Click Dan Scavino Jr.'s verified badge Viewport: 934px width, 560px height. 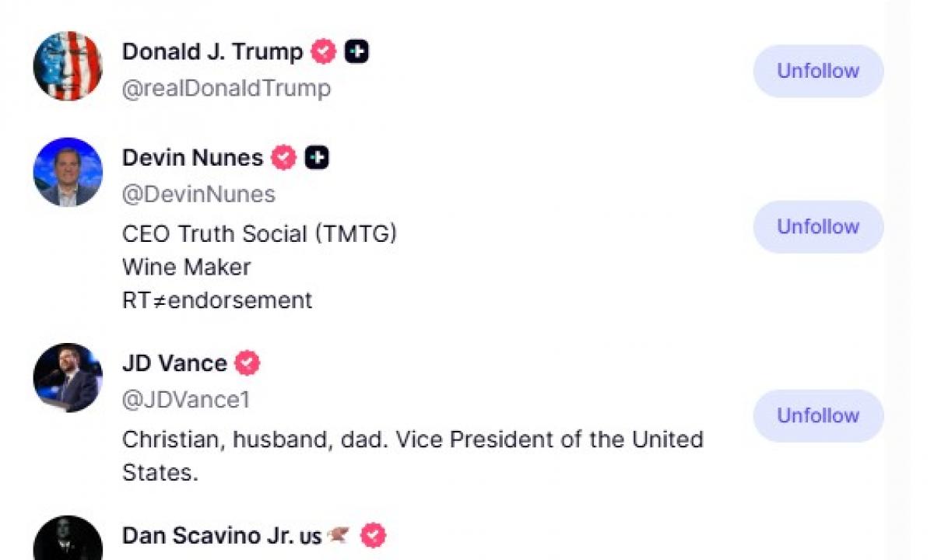[x=374, y=535]
